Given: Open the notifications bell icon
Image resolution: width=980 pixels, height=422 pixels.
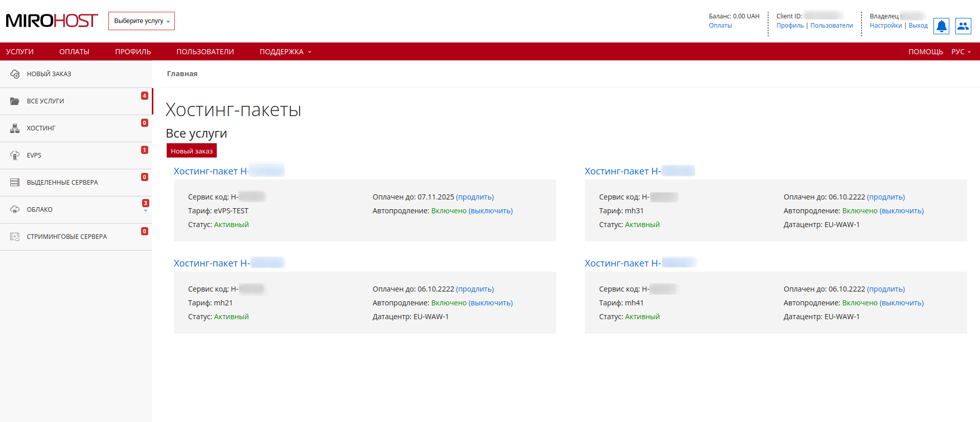Looking at the screenshot, I should point(941,26).
